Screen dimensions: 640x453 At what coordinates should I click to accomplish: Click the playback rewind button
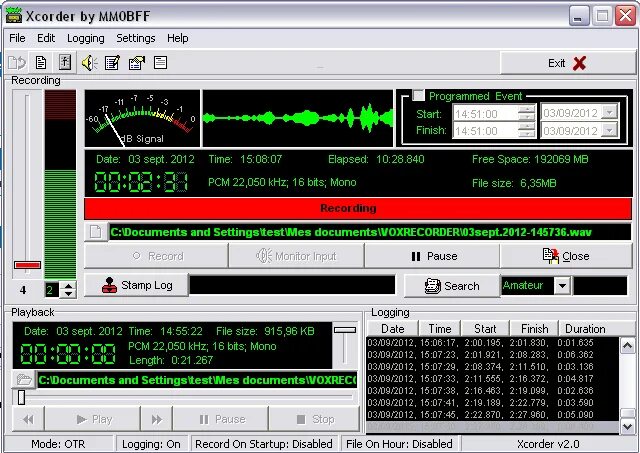point(28,419)
